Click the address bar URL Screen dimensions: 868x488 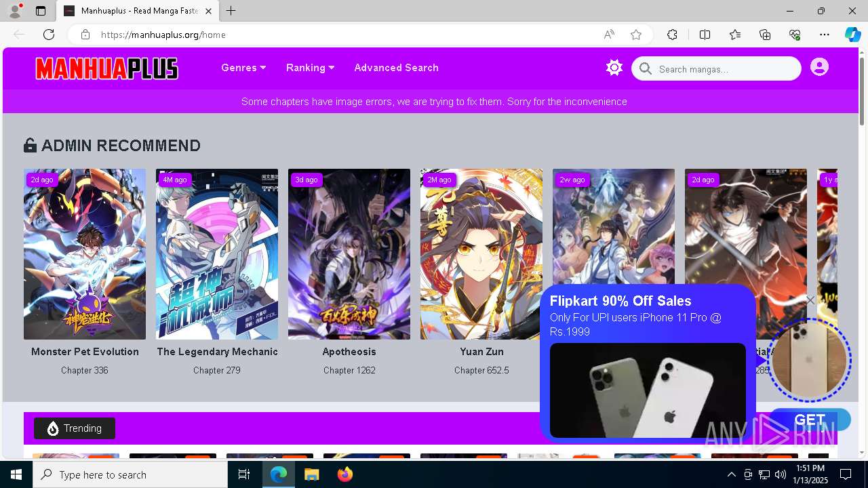163,35
